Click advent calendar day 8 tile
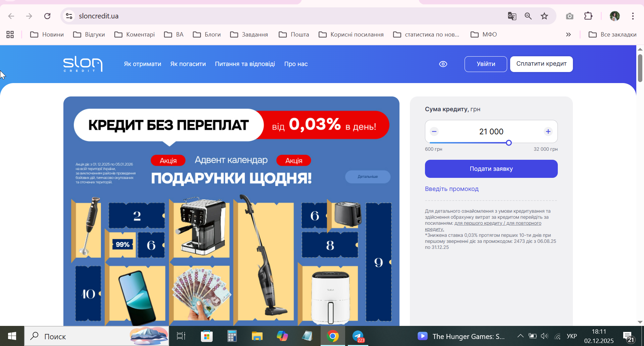Viewport: 644px width, 346px height. [x=330, y=245]
